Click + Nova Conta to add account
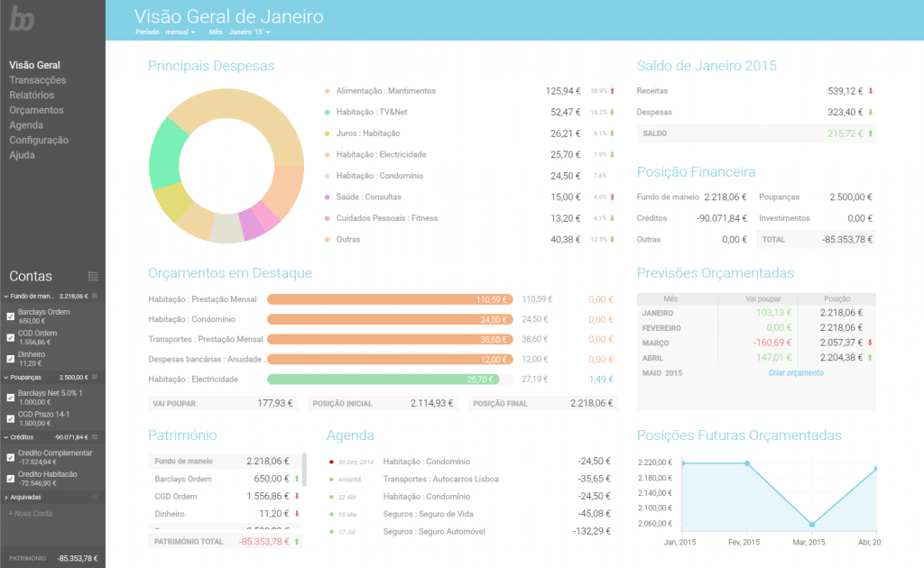 pos(31,513)
